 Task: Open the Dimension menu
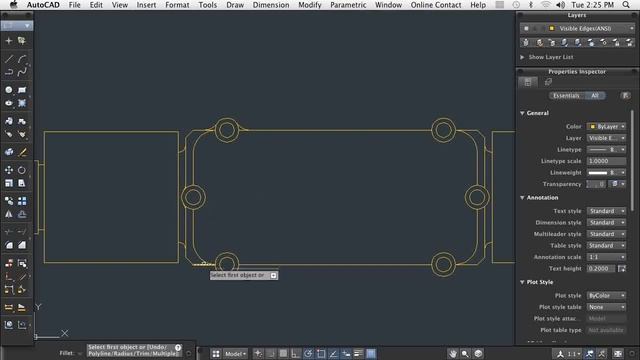(271, 5)
